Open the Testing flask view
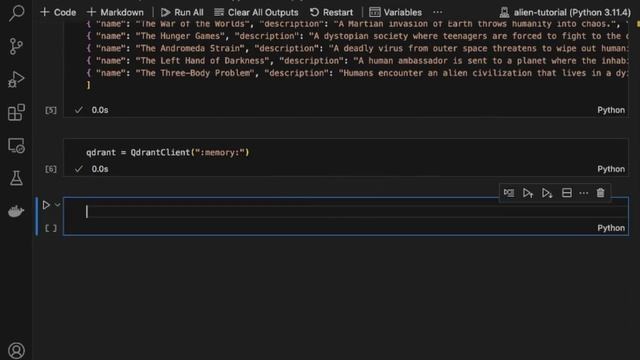Screen dimensions: 640x360 16,178
